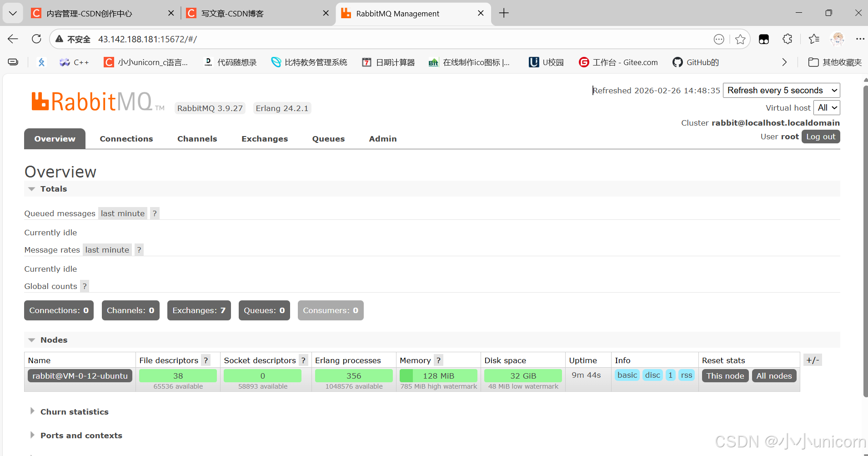Click the insecure site warning icon
This screenshot has width=868, height=456.
tap(59, 39)
